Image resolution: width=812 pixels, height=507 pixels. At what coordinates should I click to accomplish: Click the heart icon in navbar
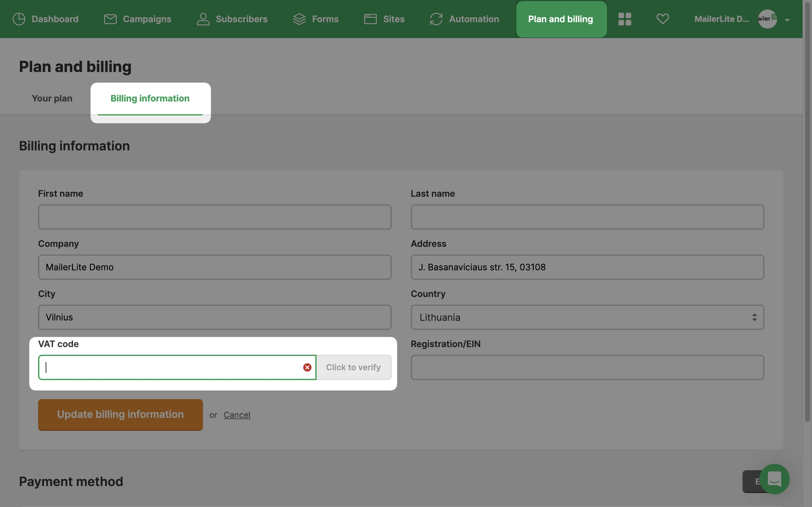click(662, 19)
